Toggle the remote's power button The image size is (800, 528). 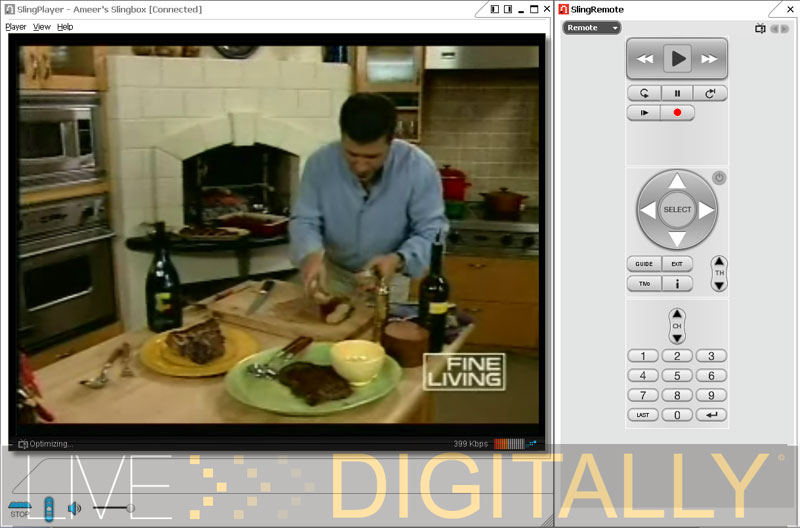[718, 178]
